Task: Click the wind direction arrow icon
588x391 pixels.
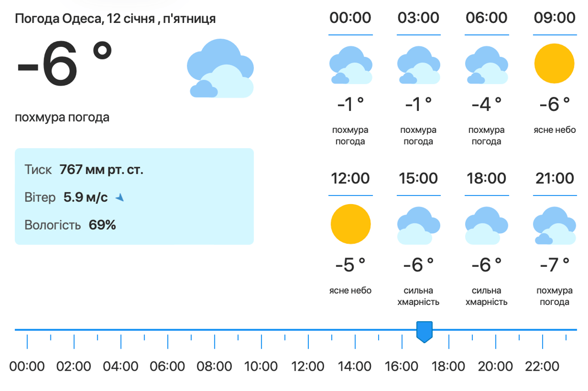Action: 120,198
